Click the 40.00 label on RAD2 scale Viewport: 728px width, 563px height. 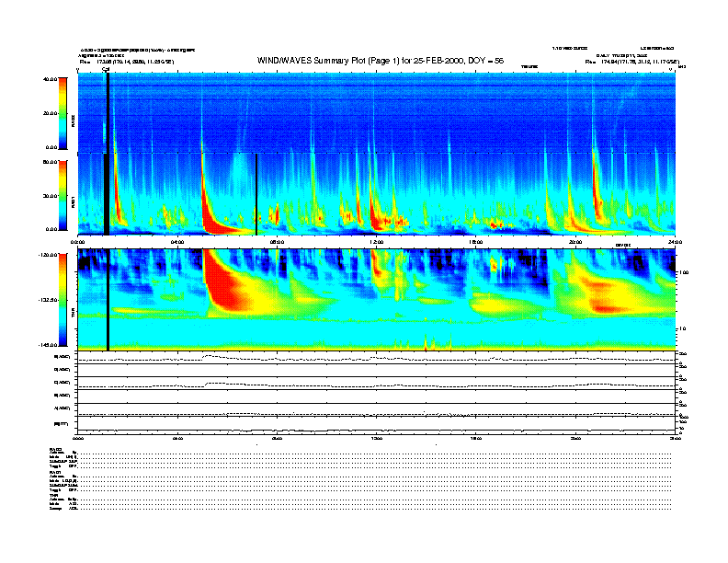pyautogui.click(x=50, y=79)
